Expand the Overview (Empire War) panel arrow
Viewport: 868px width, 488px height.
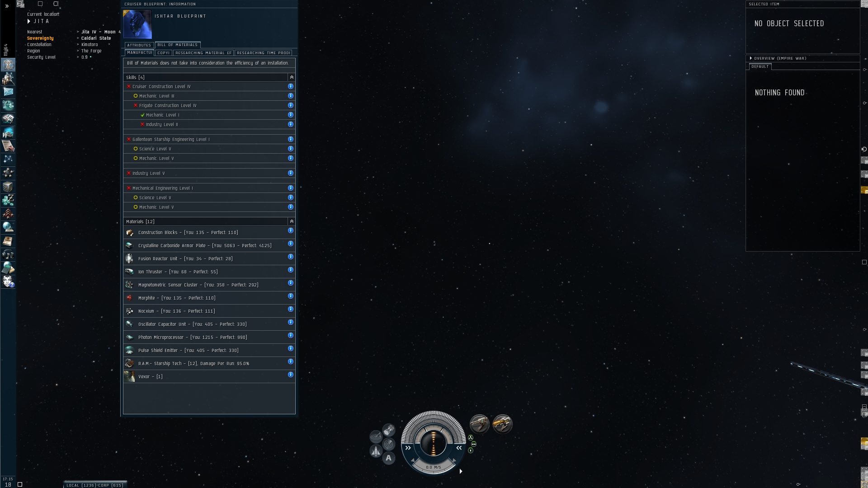coord(751,58)
